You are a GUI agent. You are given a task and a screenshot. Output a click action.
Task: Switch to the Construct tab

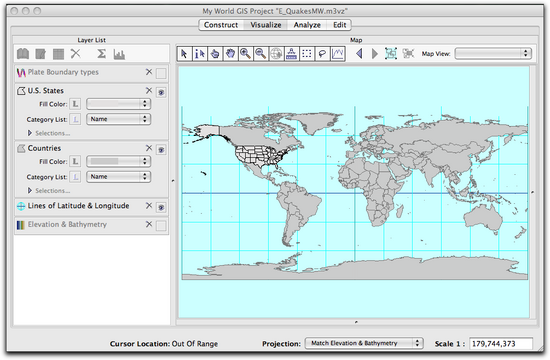point(221,25)
